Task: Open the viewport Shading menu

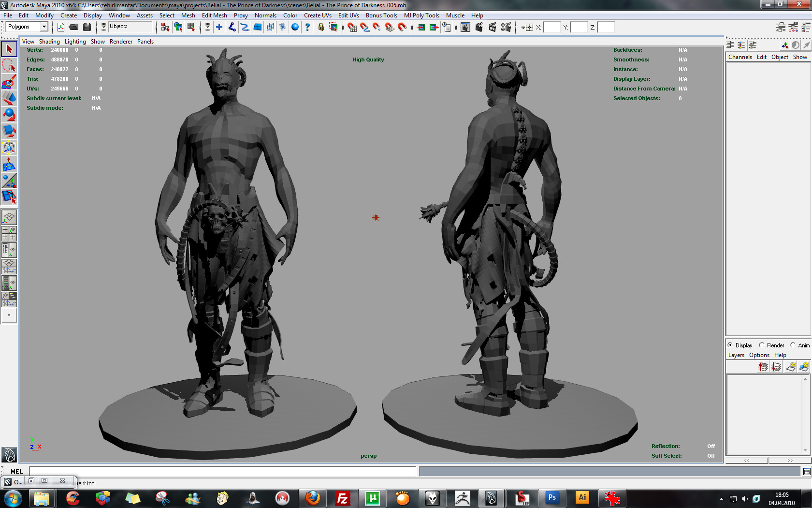Action: click(x=49, y=42)
